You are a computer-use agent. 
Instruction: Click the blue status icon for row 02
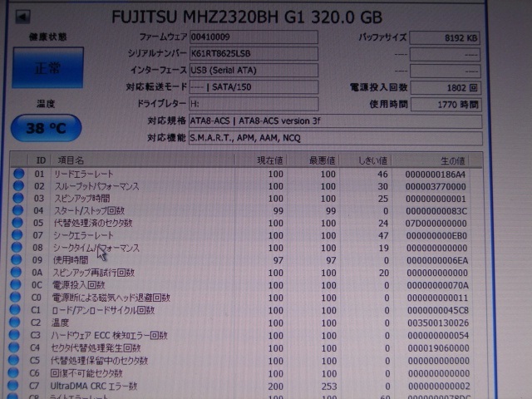[18, 186]
